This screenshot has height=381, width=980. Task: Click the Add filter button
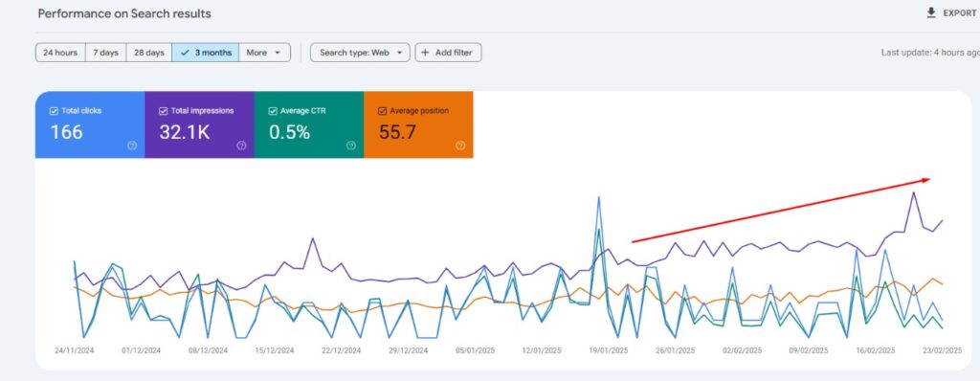tap(448, 53)
